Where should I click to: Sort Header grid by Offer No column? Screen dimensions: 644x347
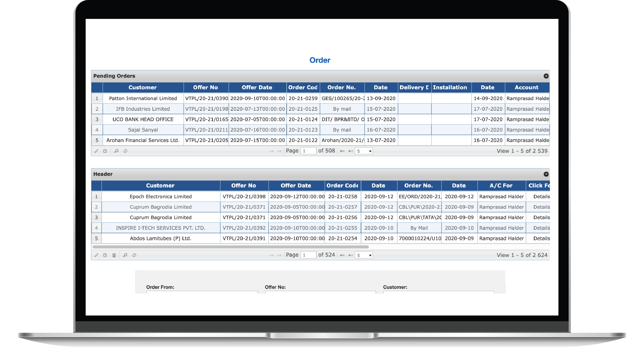click(x=243, y=186)
